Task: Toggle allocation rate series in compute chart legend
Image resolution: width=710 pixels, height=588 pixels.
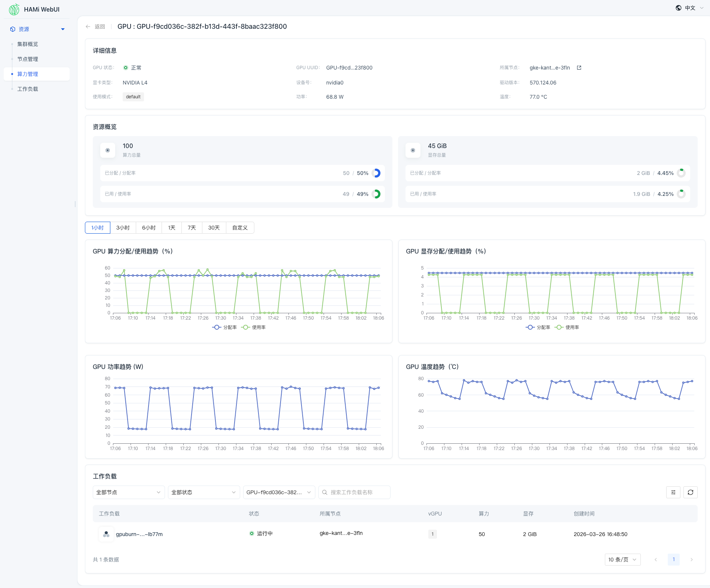Action: coord(225,327)
